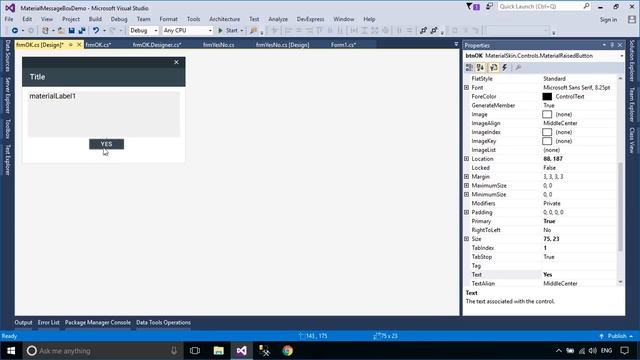This screenshot has width=640, height=360.
Task: Open the Analyze menu
Action: [x=278, y=19]
